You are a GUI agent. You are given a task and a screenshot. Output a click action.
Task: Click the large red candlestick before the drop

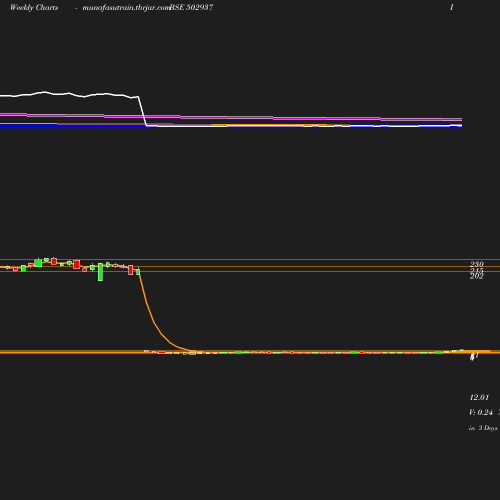point(131,270)
